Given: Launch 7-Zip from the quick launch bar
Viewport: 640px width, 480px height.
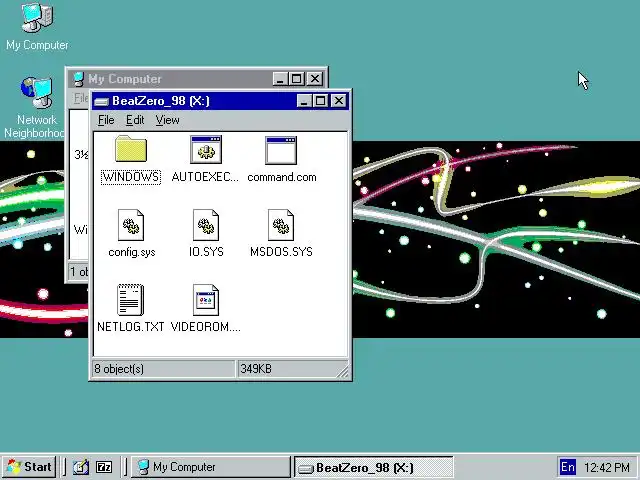Looking at the screenshot, I should (x=104, y=467).
